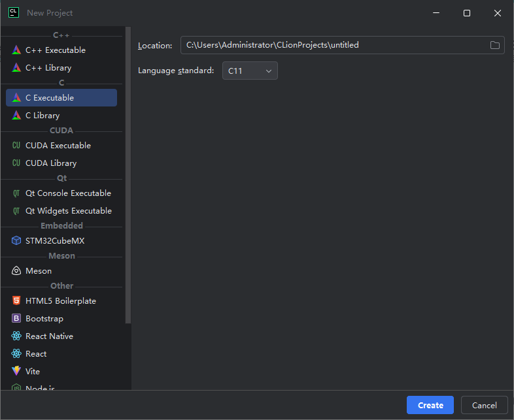Click the CUDA Library CU icon

pyautogui.click(x=16, y=163)
